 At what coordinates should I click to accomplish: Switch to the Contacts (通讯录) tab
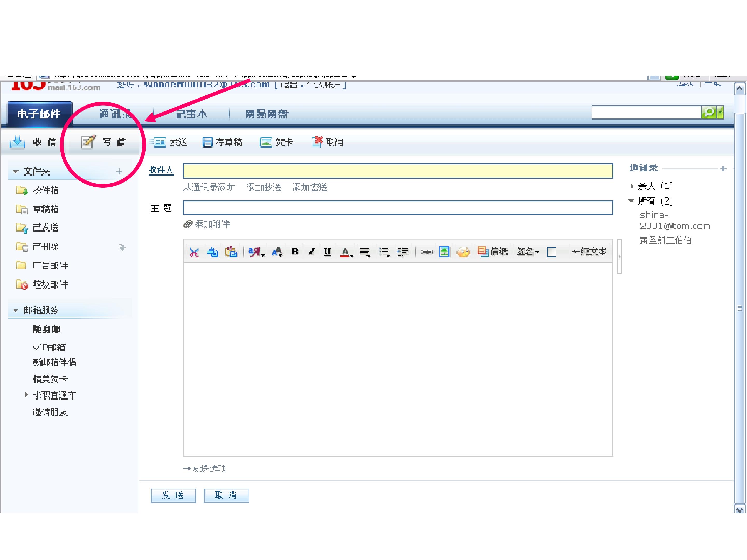[x=115, y=114]
